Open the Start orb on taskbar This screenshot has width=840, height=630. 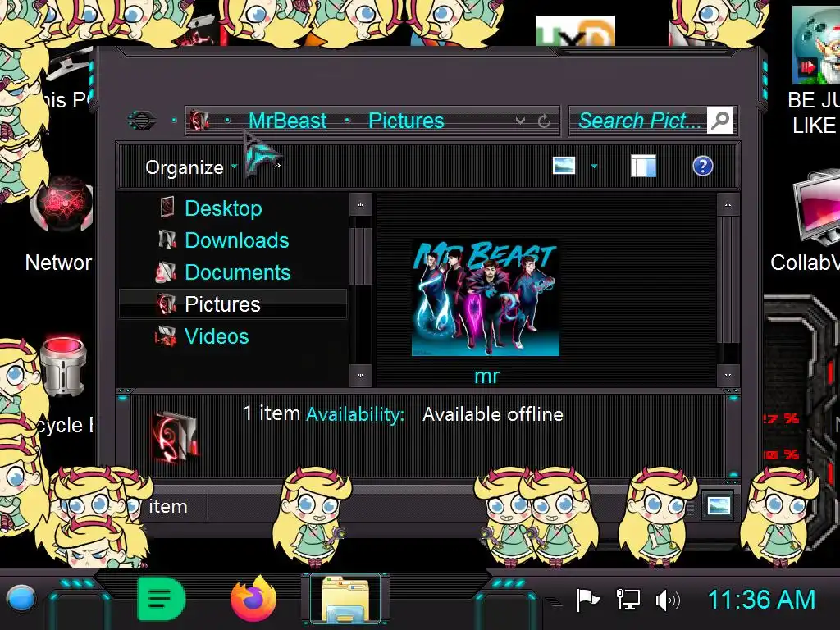[x=21, y=599]
